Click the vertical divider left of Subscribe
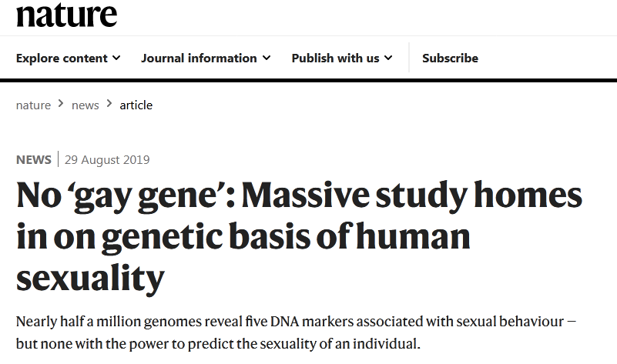The height and width of the screenshot is (364, 617). coord(408,58)
